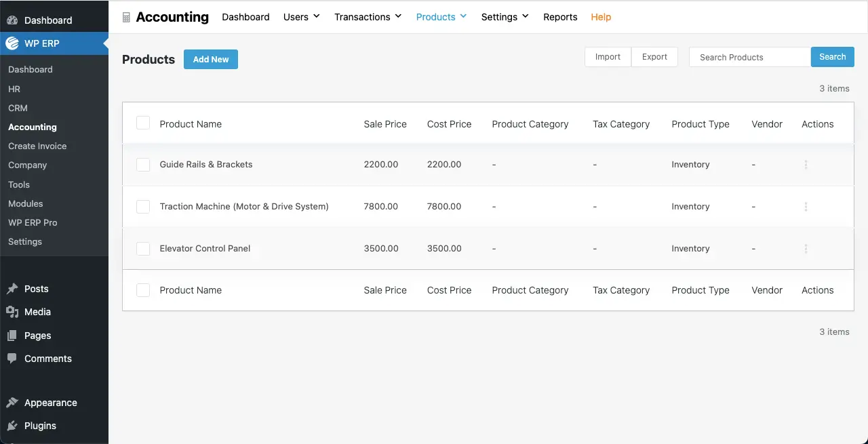Click Inventory type in Guide Rails row
The width and height of the screenshot is (868, 444).
tap(690, 165)
